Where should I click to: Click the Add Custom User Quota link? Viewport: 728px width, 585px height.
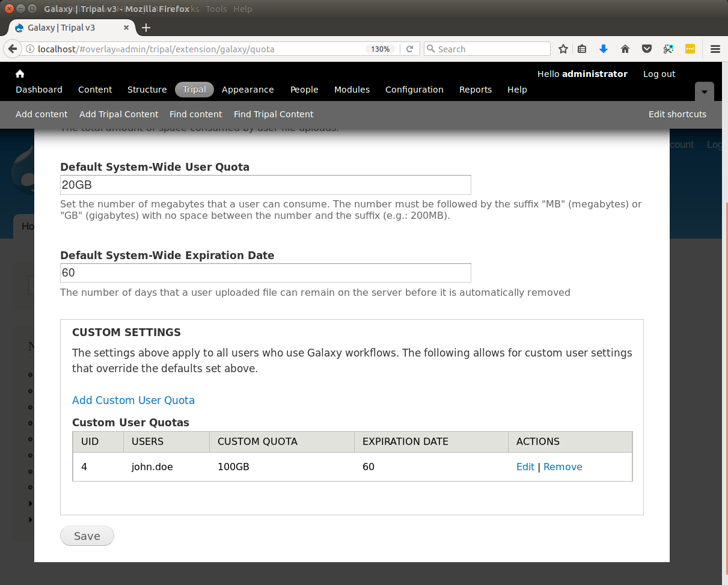pyautogui.click(x=133, y=400)
